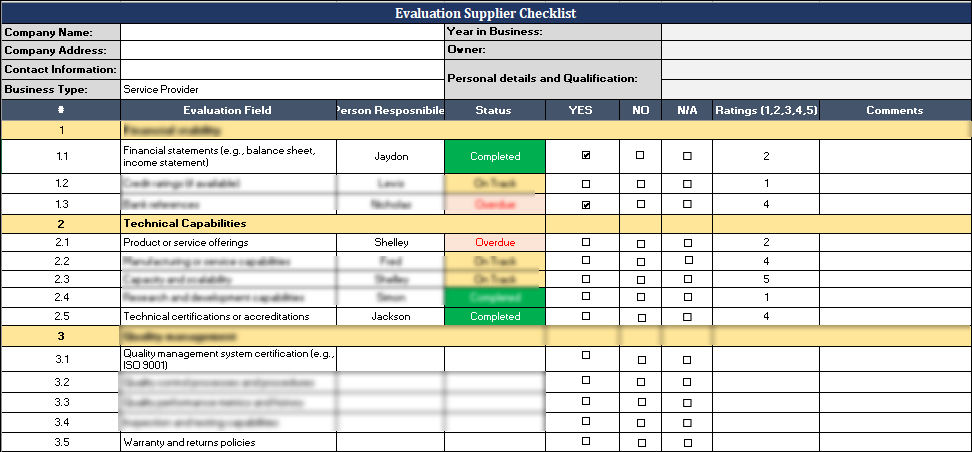Click the Contact Information entry cell
The height and width of the screenshot is (452, 972).
click(282, 69)
